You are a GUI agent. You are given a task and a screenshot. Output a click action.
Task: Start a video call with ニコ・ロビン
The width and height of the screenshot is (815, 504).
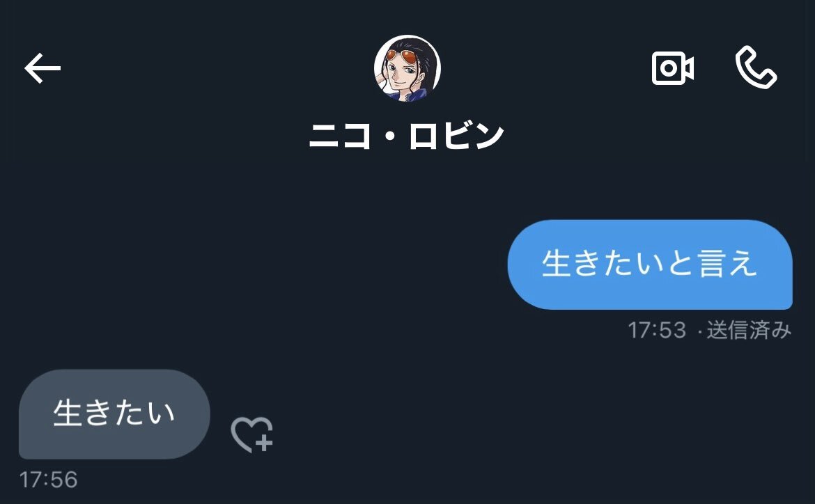click(673, 68)
